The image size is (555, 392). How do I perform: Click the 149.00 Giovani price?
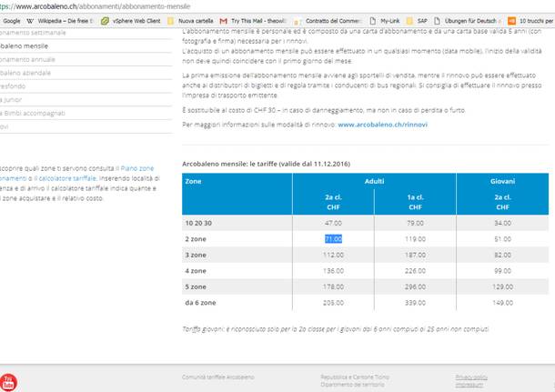pos(502,303)
